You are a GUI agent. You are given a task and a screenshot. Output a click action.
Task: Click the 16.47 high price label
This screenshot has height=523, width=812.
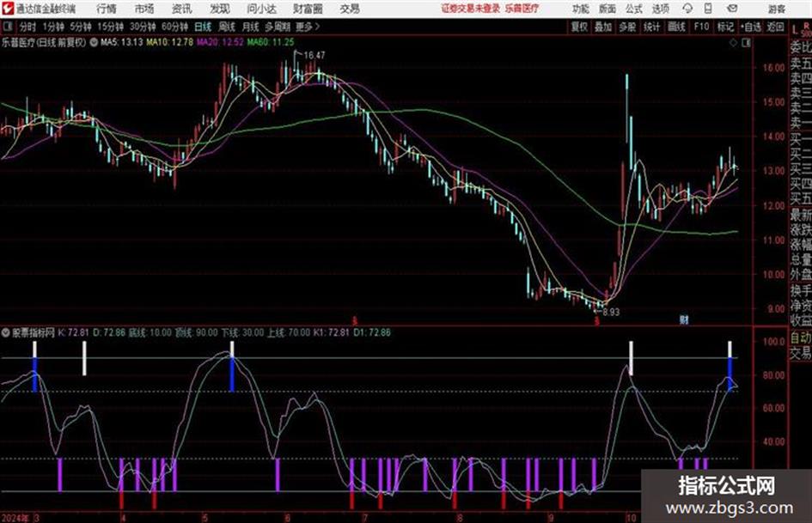pos(314,55)
